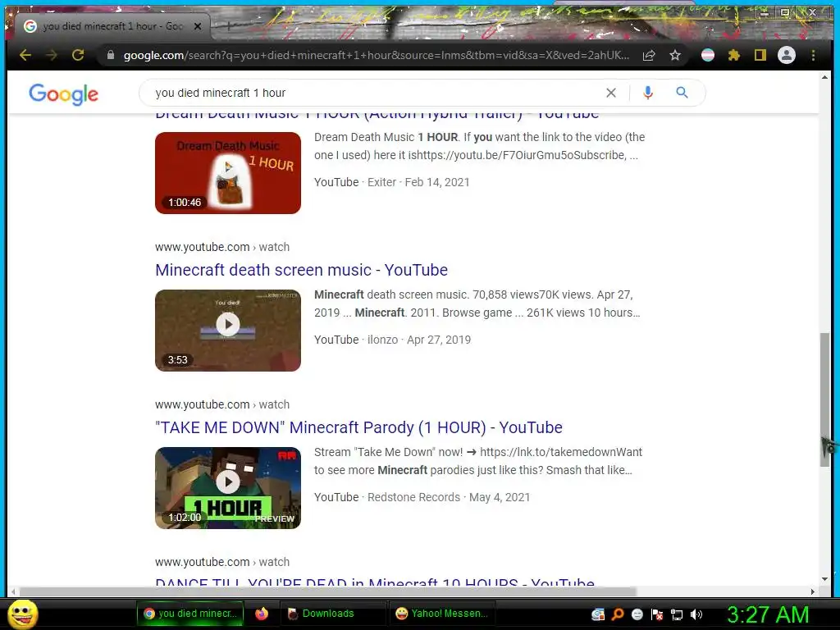Click the page vertical scrollbar thumb
Screen dimensions: 840x630
pyautogui.click(x=824, y=399)
